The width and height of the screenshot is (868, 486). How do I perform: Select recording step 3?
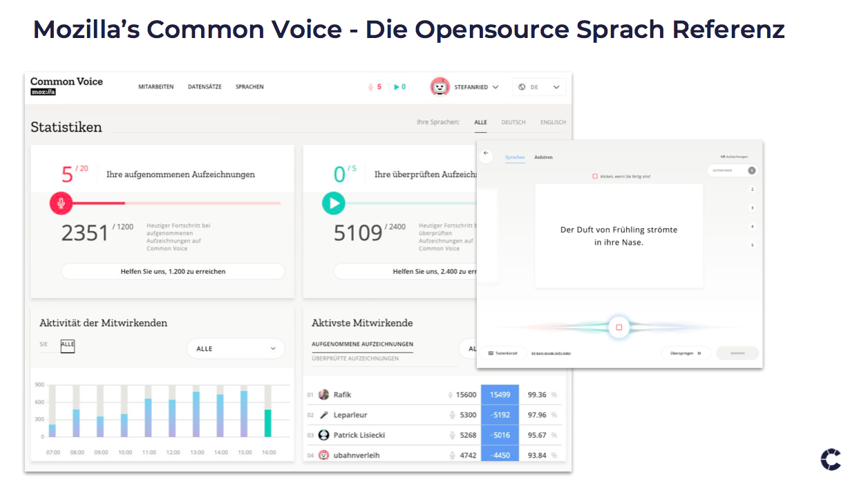(752, 208)
